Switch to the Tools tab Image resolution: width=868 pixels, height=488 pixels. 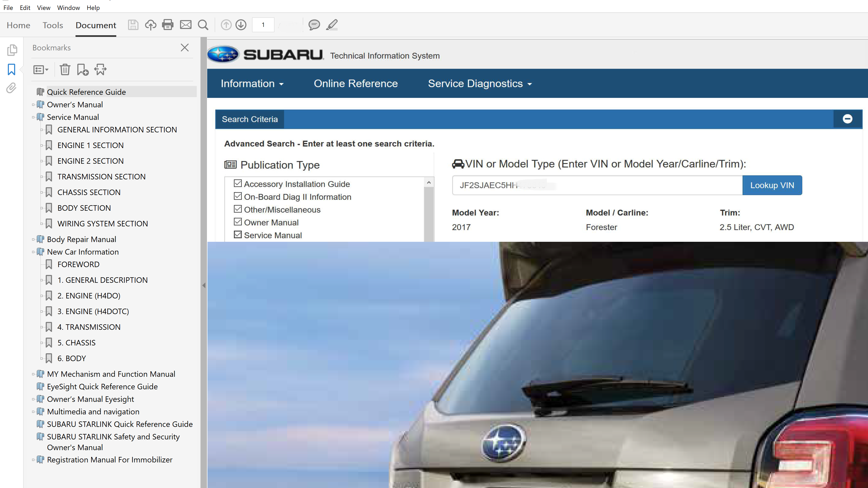tap(53, 25)
